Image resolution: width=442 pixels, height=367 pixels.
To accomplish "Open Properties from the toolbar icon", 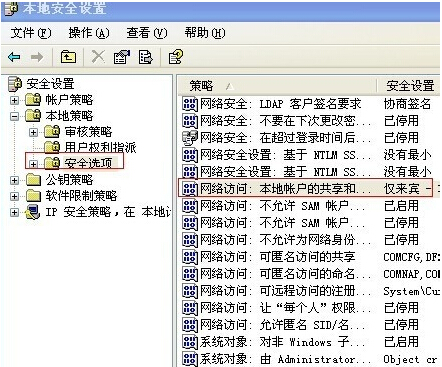I will (x=122, y=57).
